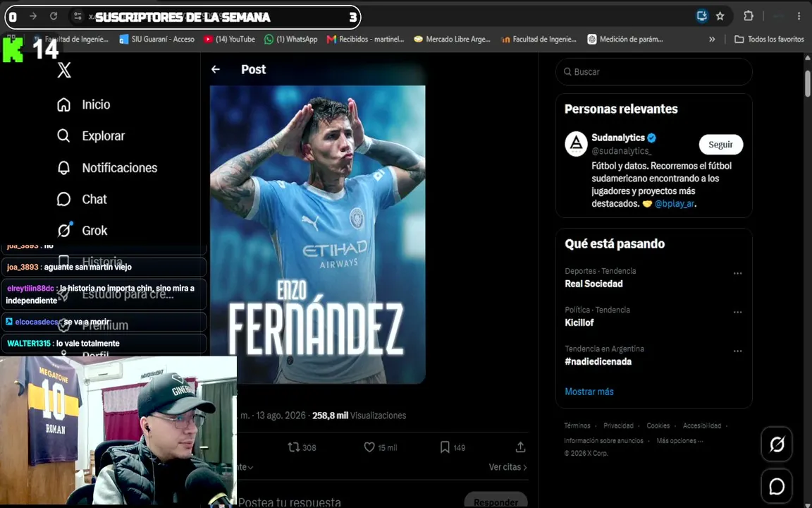Screen dimensions: 812x508
Task: Bookmark this page with the star icon
Action: point(720,16)
